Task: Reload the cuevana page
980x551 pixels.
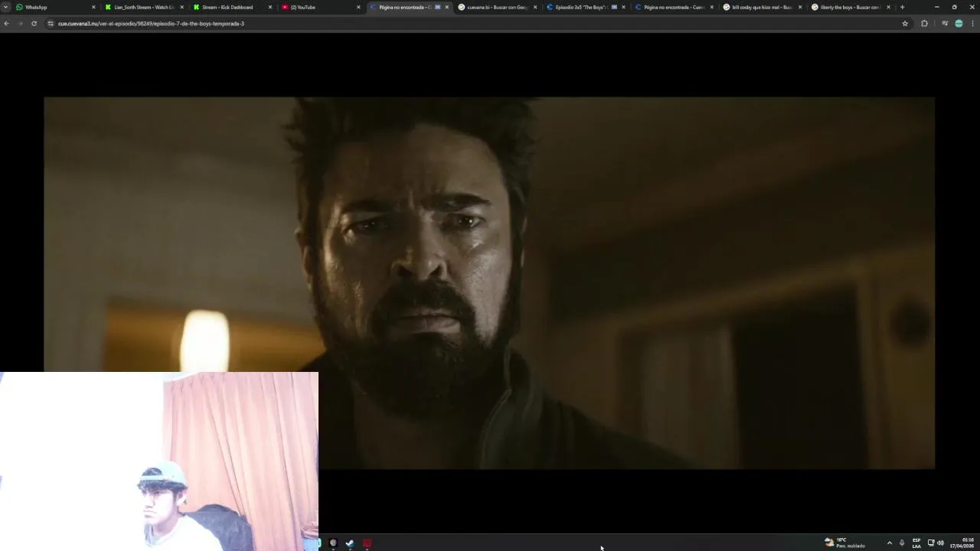Action: click(x=34, y=24)
